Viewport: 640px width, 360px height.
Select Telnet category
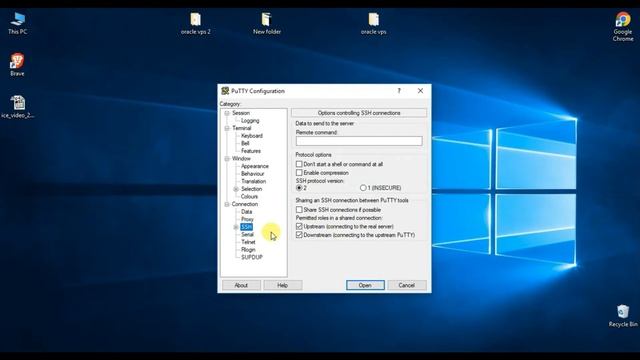point(248,242)
